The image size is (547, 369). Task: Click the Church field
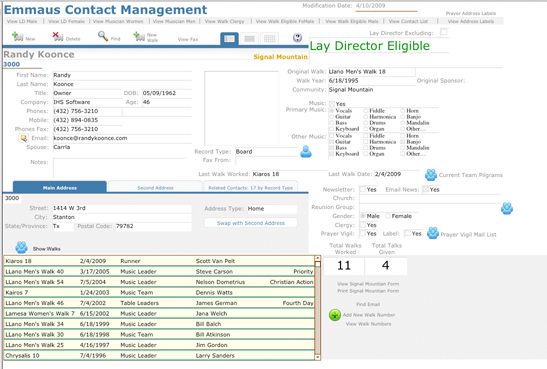[x=430, y=199]
